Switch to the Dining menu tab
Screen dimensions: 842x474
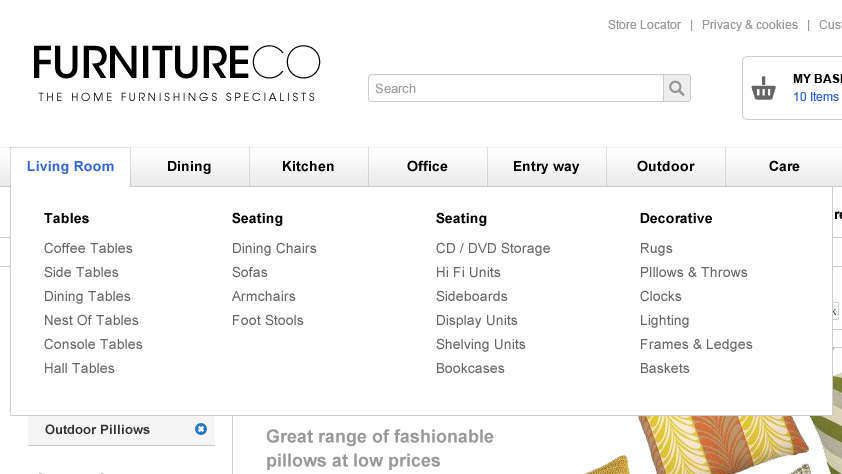tap(189, 166)
